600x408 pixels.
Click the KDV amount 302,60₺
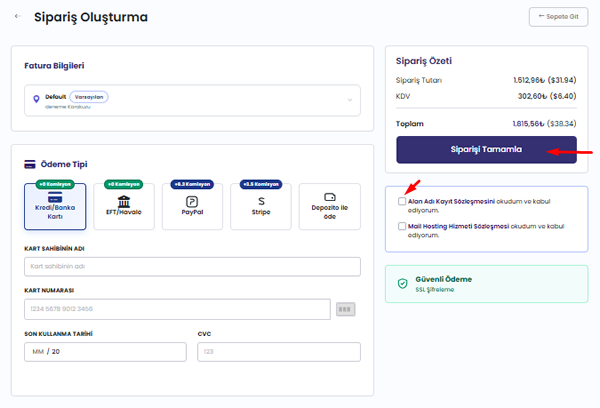(x=532, y=96)
